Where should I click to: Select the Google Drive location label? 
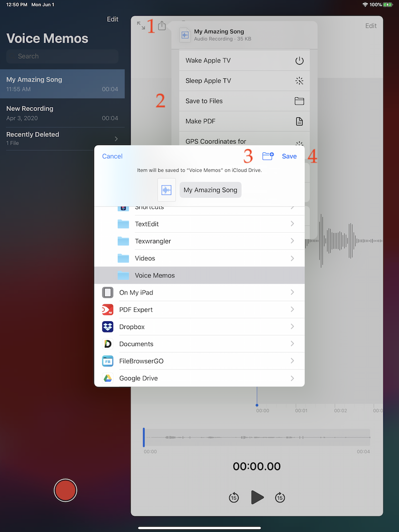(x=138, y=378)
